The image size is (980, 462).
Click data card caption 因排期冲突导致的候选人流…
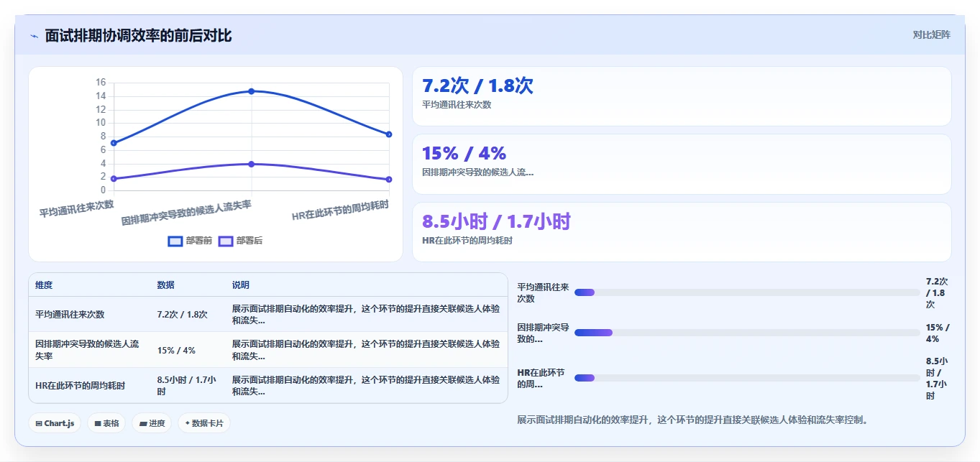477,172
